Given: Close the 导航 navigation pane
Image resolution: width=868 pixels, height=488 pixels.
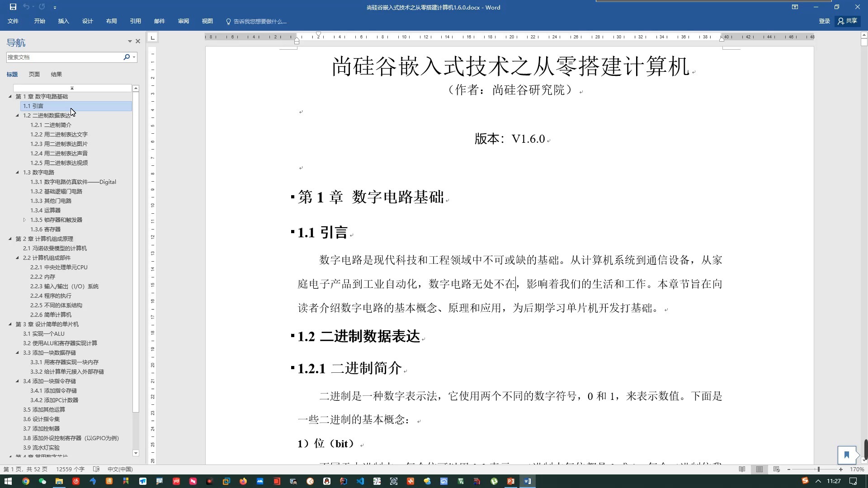Looking at the screenshot, I should point(138,41).
